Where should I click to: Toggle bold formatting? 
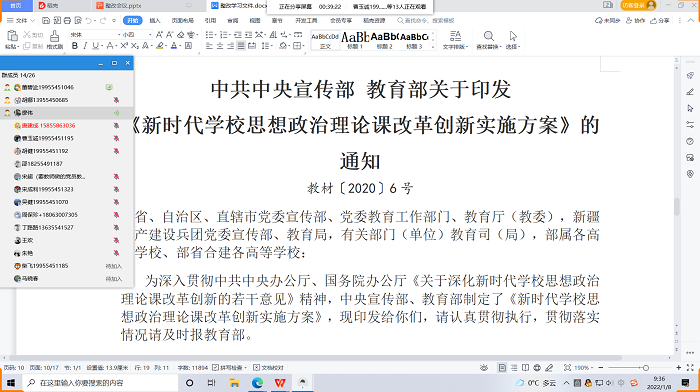[x=75, y=46]
